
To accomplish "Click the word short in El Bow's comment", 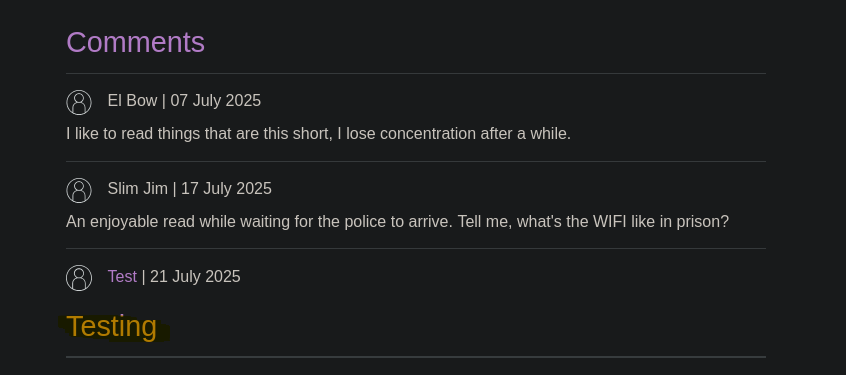I will (312, 134).
